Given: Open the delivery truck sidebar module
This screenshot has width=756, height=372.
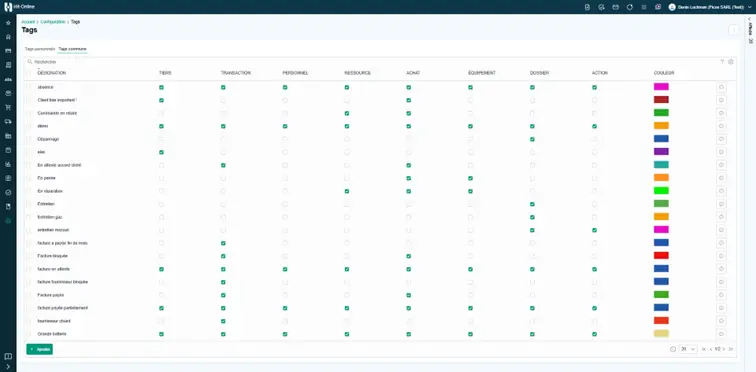Looking at the screenshot, I should click(x=8, y=121).
